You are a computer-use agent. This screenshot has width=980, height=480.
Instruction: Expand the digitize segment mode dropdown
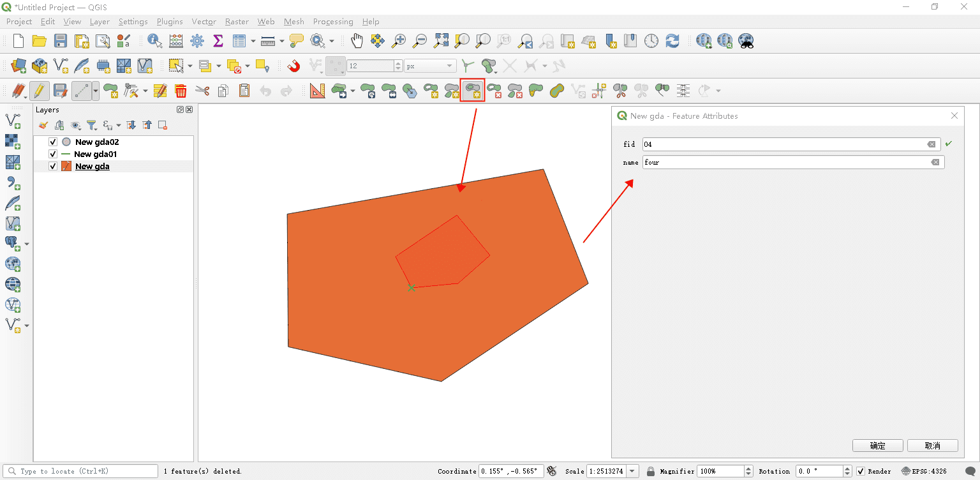(96, 91)
